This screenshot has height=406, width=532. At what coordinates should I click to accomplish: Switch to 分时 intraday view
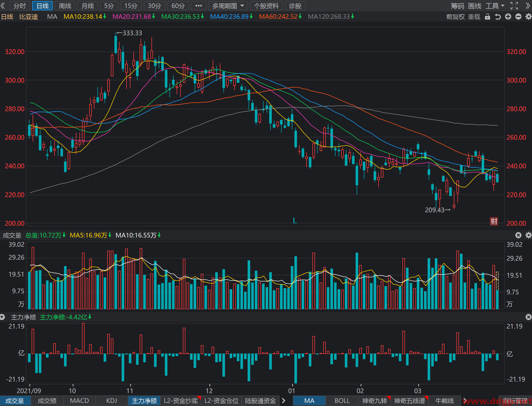[x=20, y=6]
